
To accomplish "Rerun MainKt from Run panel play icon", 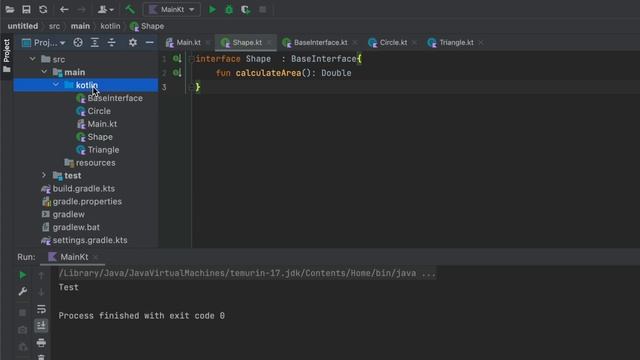I will click(x=23, y=275).
